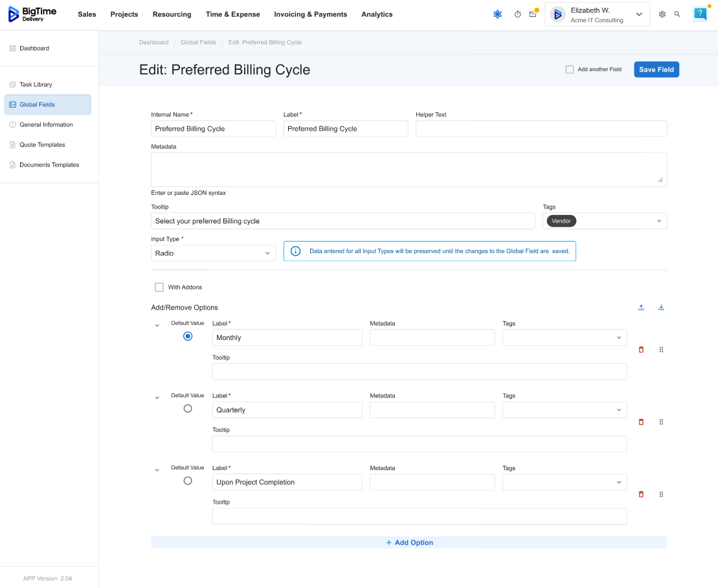Open the Invoicing & Payments menu
The width and height of the screenshot is (718, 588).
310,14
